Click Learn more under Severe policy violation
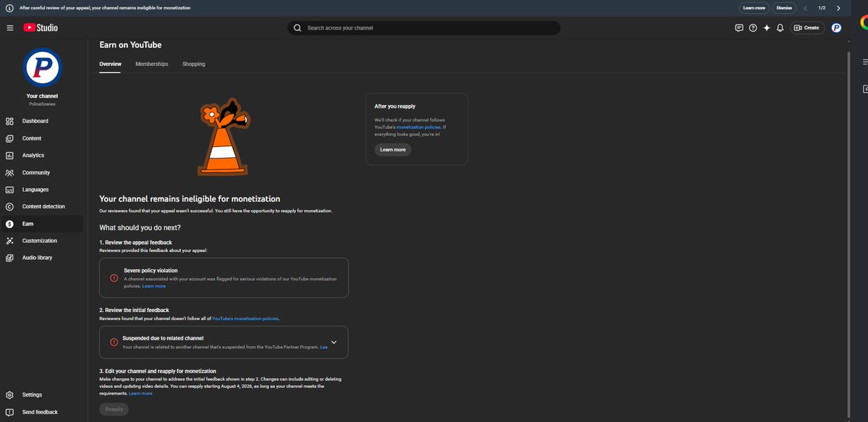Viewport: 868px width, 422px height. pos(154,286)
